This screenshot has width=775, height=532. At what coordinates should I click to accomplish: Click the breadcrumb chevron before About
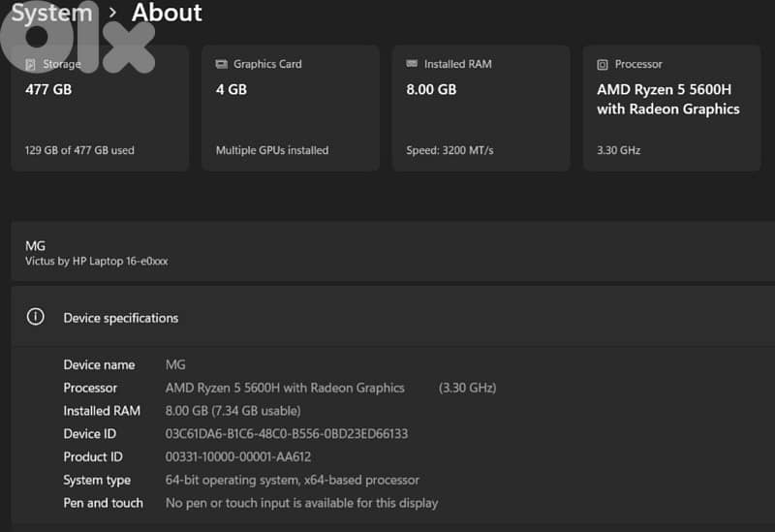[112, 13]
